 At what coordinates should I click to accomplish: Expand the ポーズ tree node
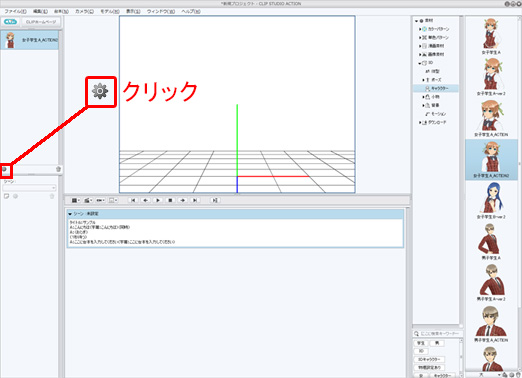(x=423, y=80)
